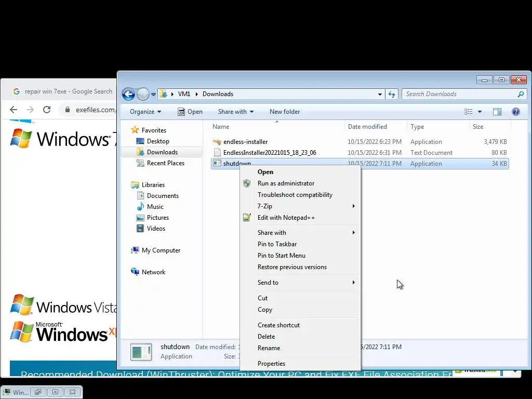
Task: Select the EndlessInstaller20221015_18_23_06 text file
Action: tap(360, 152)
